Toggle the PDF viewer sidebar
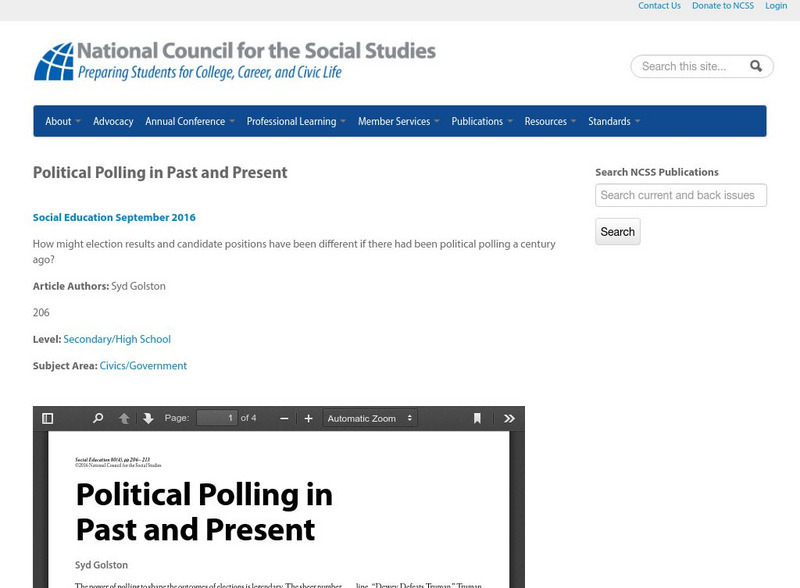The height and width of the screenshot is (588, 800). click(x=47, y=419)
